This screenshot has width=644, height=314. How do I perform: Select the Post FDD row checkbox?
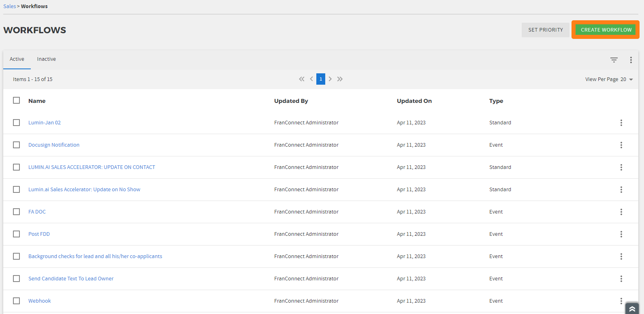16,234
